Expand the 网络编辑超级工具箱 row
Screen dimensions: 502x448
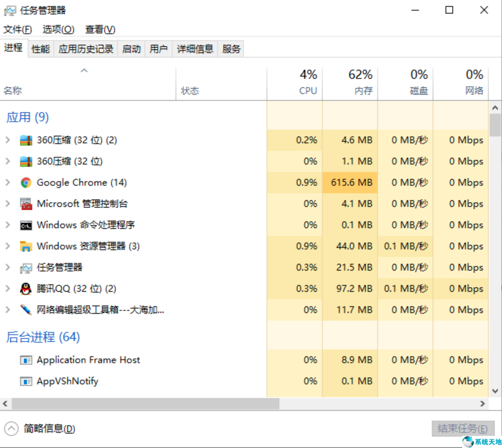[x=8, y=310]
